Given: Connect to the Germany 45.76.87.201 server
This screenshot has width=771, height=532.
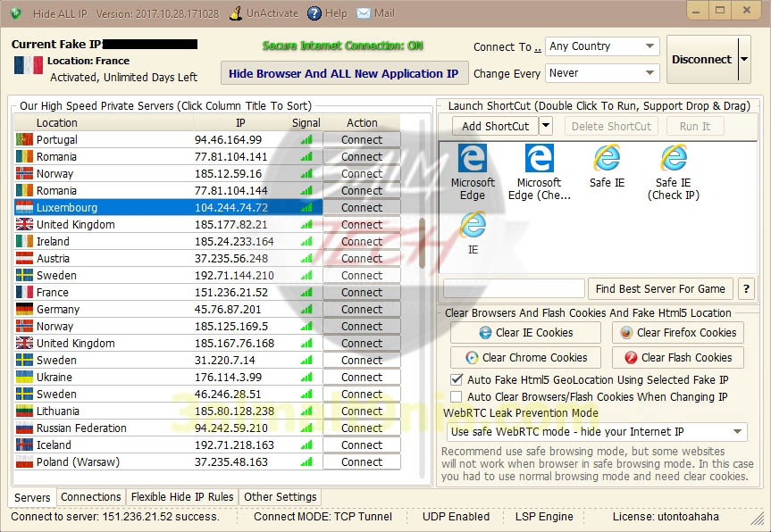Looking at the screenshot, I should (x=362, y=309).
